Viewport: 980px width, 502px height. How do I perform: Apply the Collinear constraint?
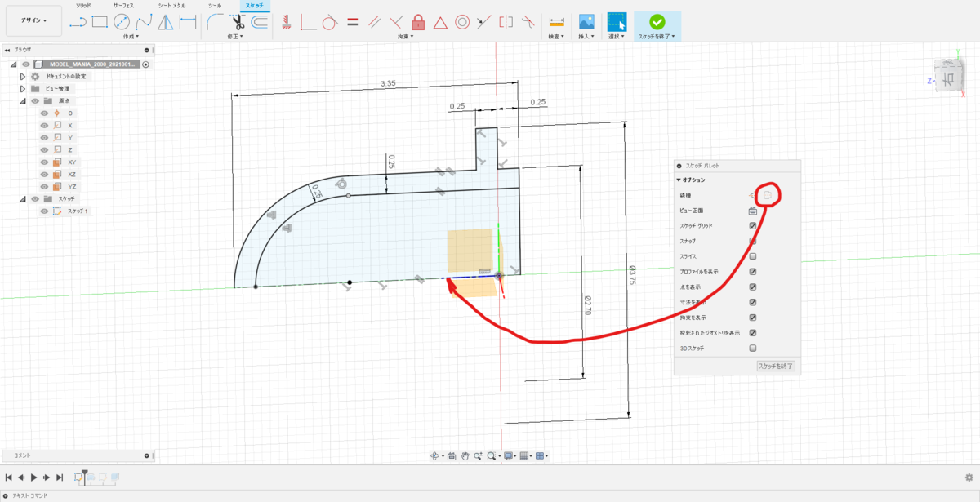click(484, 22)
